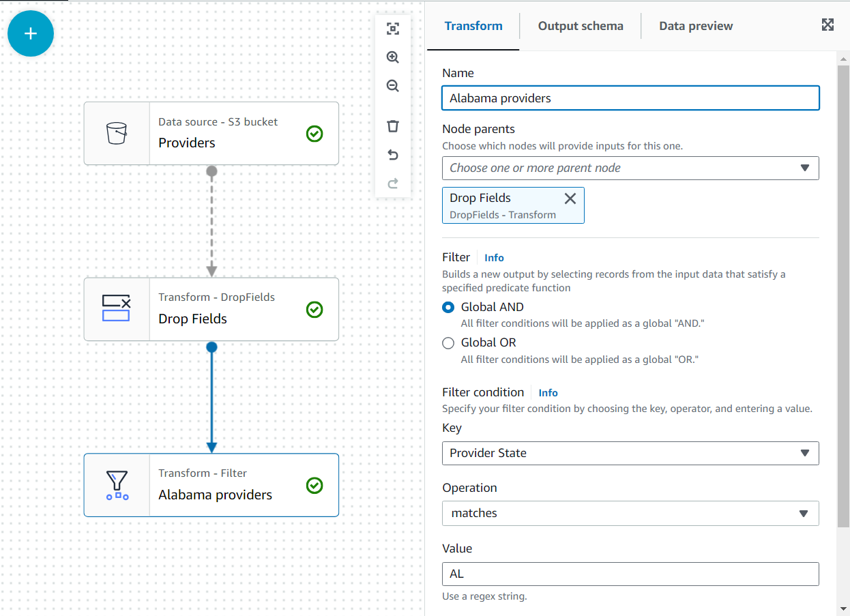Select the Global OR radio button
The height and width of the screenshot is (616, 850).
pos(448,342)
